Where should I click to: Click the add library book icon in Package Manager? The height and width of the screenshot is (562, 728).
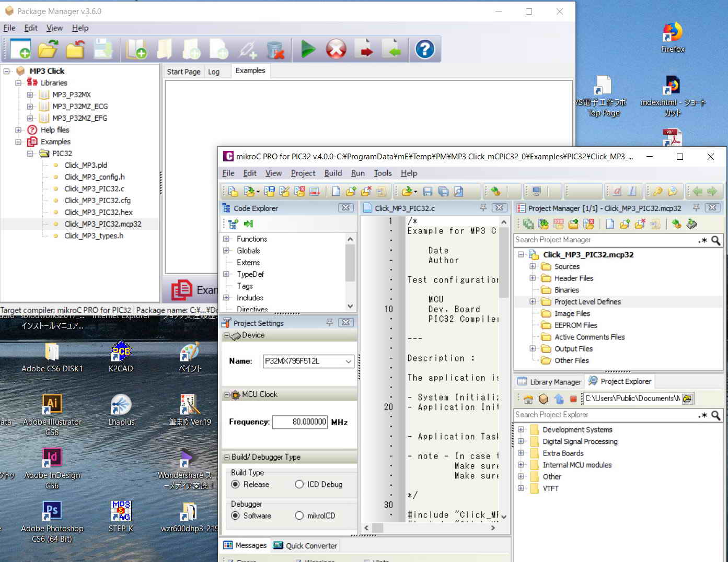click(x=136, y=49)
